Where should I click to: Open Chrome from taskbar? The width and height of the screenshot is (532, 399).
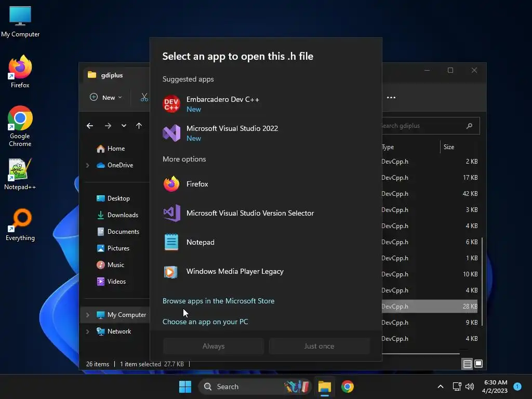(x=348, y=387)
